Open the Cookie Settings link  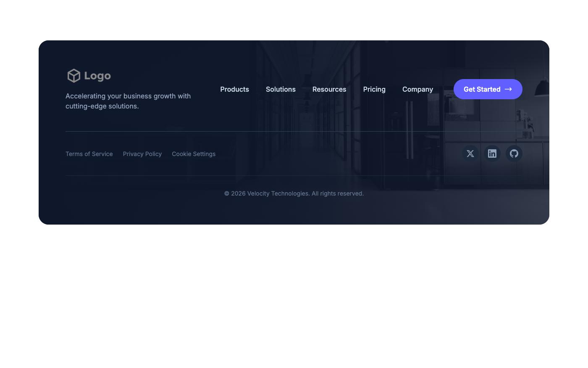tap(194, 154)
